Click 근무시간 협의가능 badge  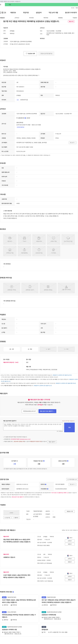(21, 127)
